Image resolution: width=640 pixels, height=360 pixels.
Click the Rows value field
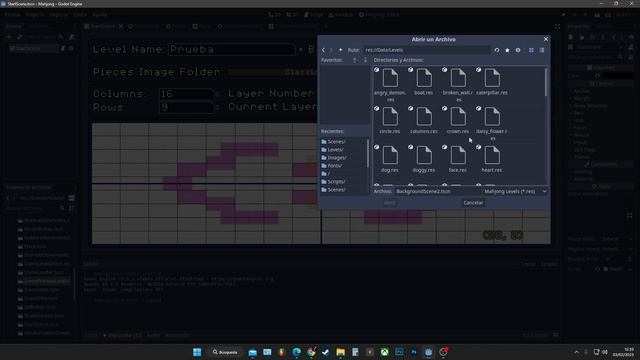[x=186, y=107]
